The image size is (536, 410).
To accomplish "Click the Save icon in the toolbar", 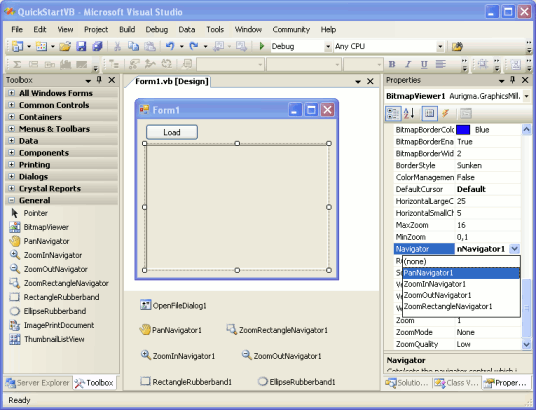I will pyautogui.click(x=81, y=46).
